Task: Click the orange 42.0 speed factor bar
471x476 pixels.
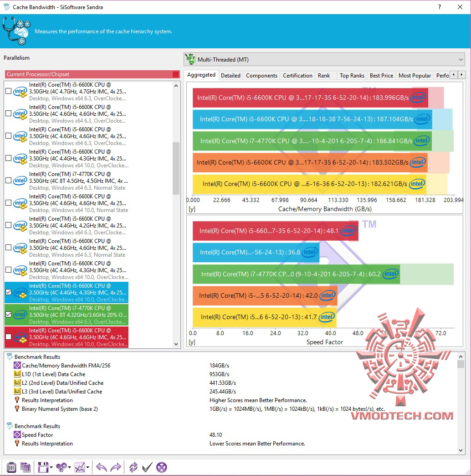Action: tap(265, 295)
